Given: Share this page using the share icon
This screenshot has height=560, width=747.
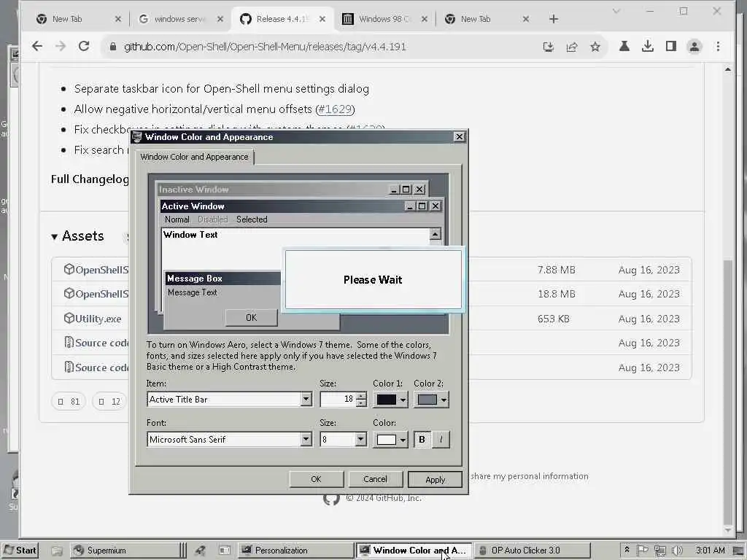Looking at the screenshot, I should (x=572, y=47).
